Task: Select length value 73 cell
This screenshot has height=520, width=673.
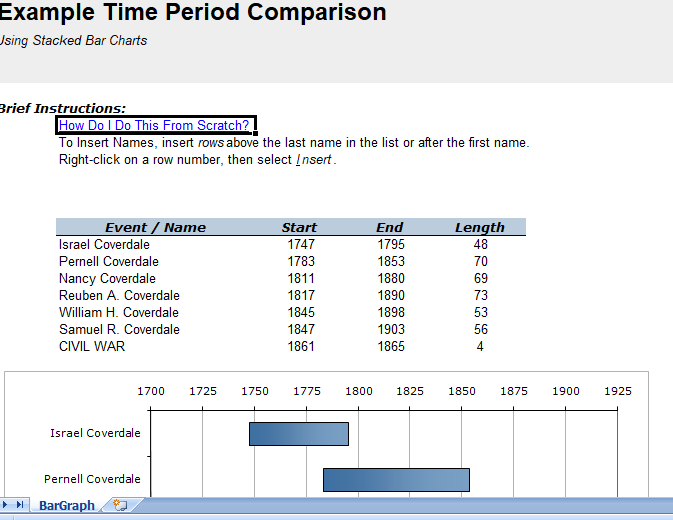Action: point(481,296)
